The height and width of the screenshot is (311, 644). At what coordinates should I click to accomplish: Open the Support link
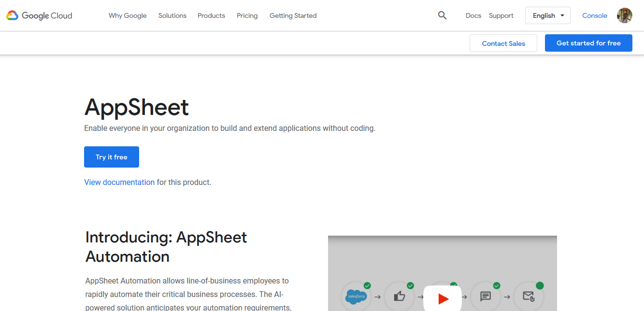[x=501, y=15]
